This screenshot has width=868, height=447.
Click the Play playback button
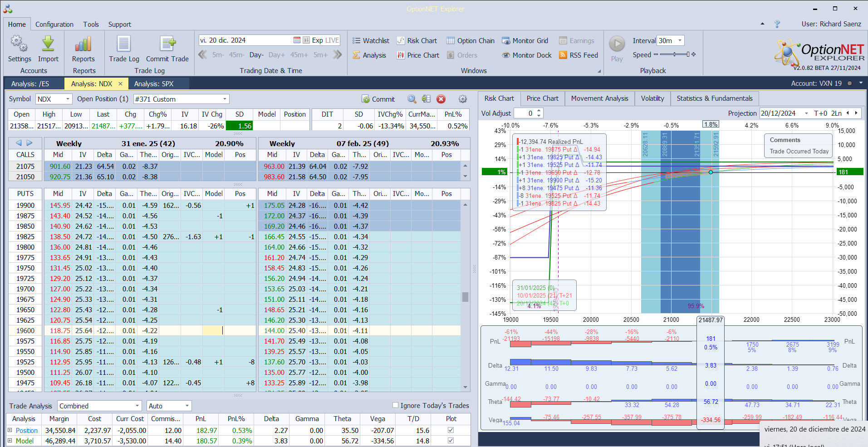point(617,44)
